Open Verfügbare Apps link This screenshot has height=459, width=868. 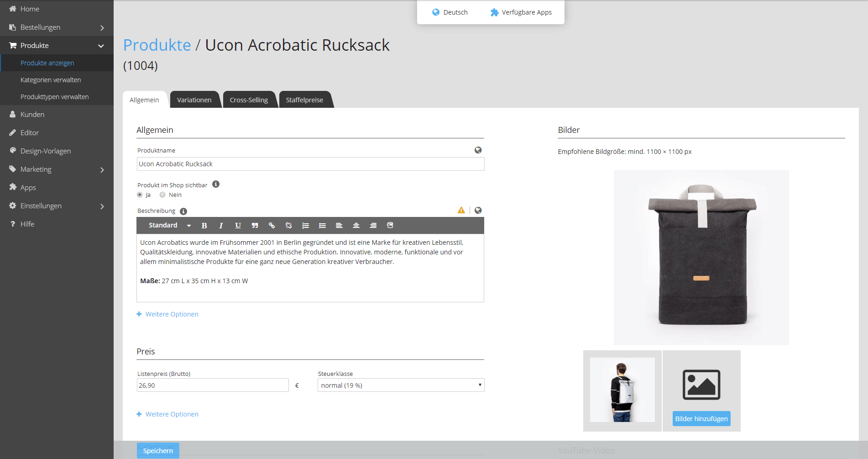tap(521, 12)
